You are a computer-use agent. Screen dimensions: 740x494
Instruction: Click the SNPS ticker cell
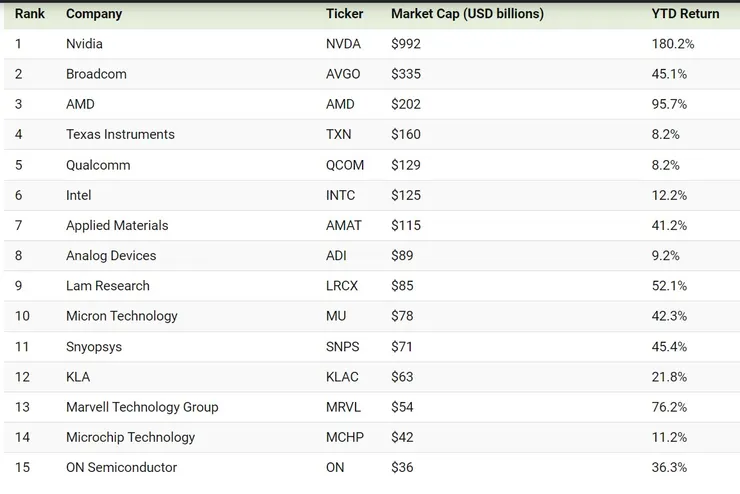[342, 346]
